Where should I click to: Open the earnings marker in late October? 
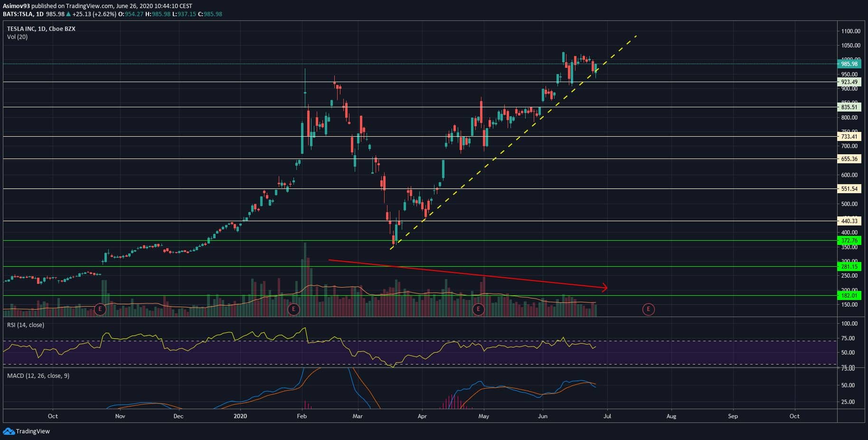(100, 309)
